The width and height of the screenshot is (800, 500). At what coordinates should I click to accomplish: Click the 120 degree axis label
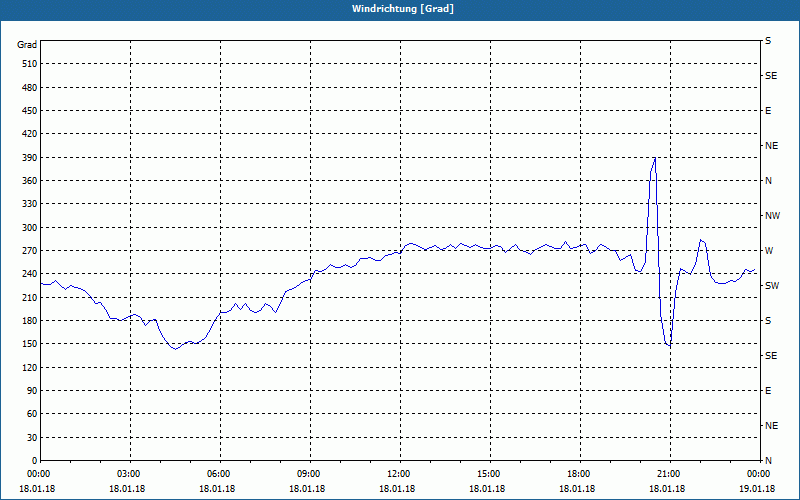point(30,367)
